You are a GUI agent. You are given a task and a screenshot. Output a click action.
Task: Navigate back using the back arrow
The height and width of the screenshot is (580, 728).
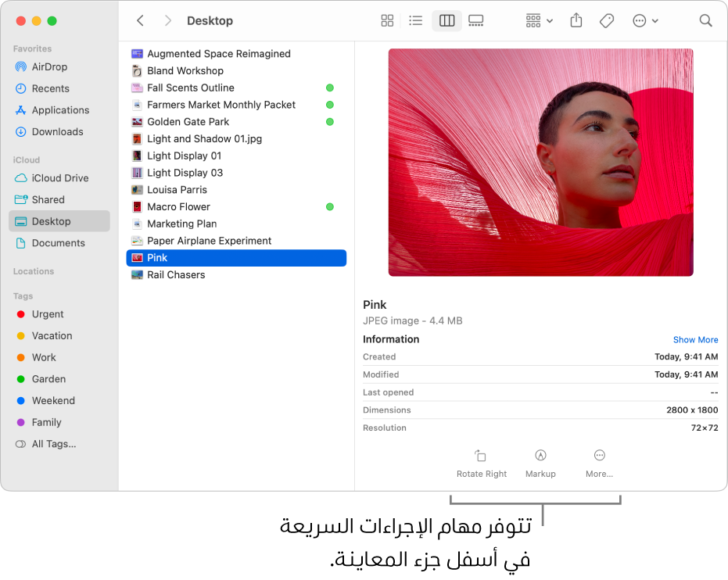140,20
